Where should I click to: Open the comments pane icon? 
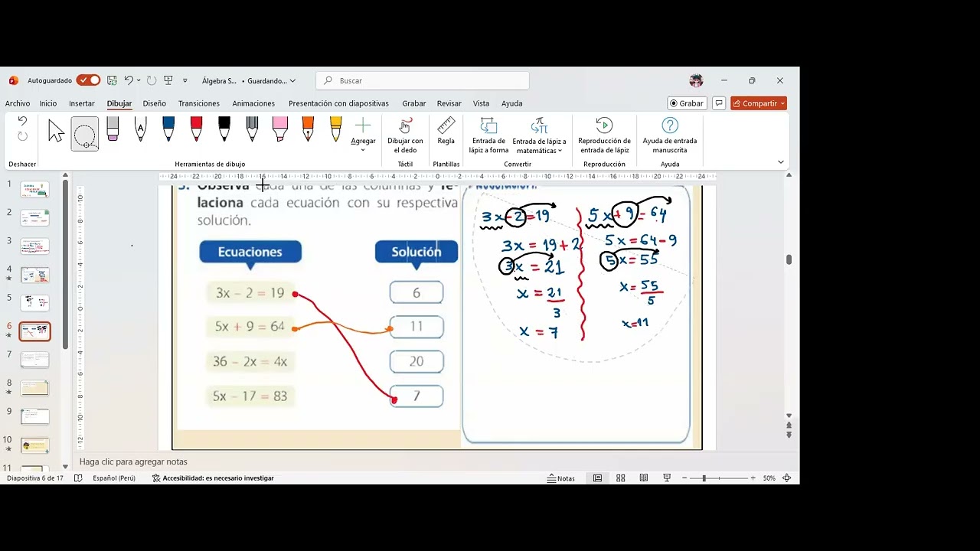(x=719, y=103)
